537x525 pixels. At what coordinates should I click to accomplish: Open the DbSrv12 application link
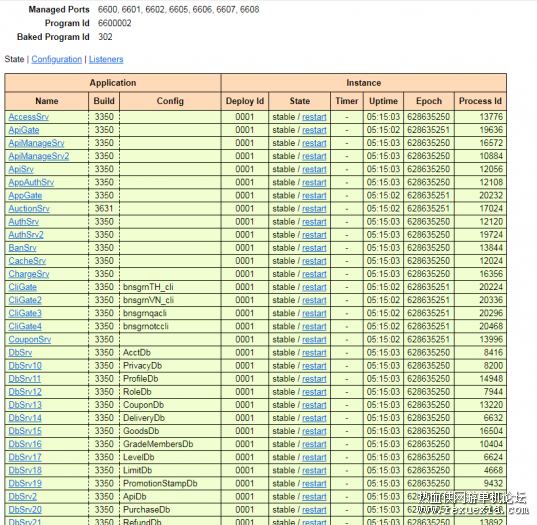(x=25, y=392)
